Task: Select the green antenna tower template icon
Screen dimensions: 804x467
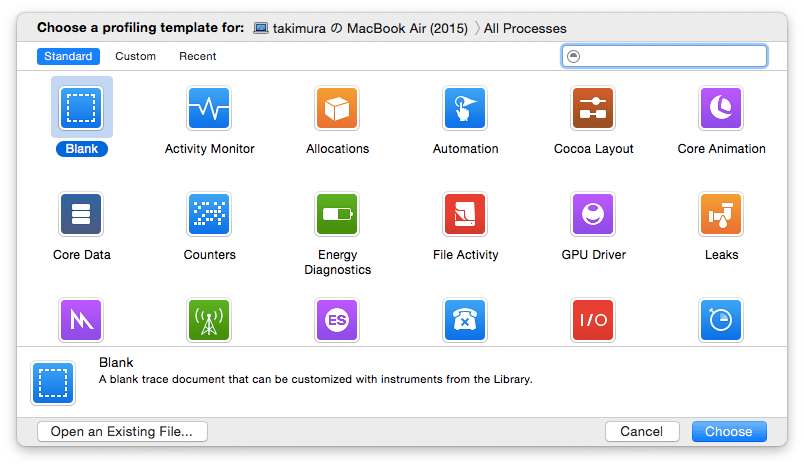Action: [209, 320]
